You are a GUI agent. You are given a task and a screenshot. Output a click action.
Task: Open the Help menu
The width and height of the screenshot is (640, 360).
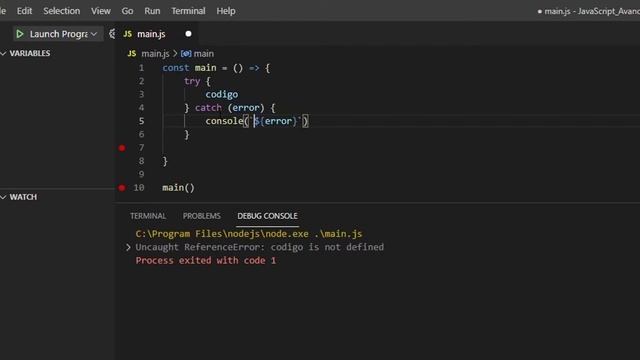(226, 11)
